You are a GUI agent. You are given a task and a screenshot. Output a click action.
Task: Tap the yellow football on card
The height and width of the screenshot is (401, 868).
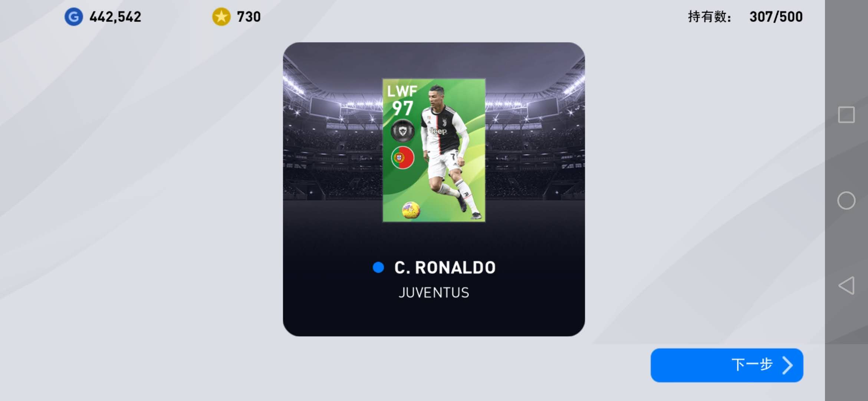(411, 210)
